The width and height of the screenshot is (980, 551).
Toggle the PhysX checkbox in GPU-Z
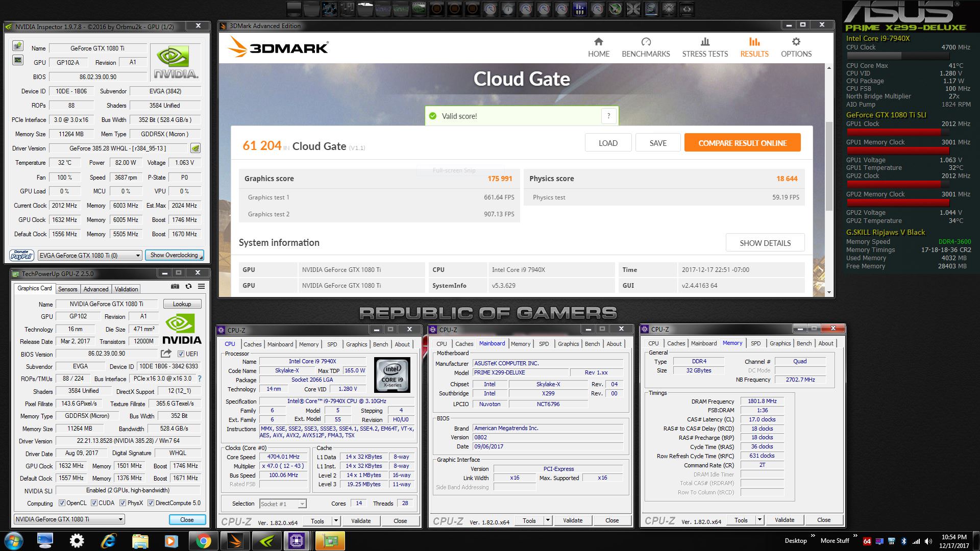click(x=122, y=503)
